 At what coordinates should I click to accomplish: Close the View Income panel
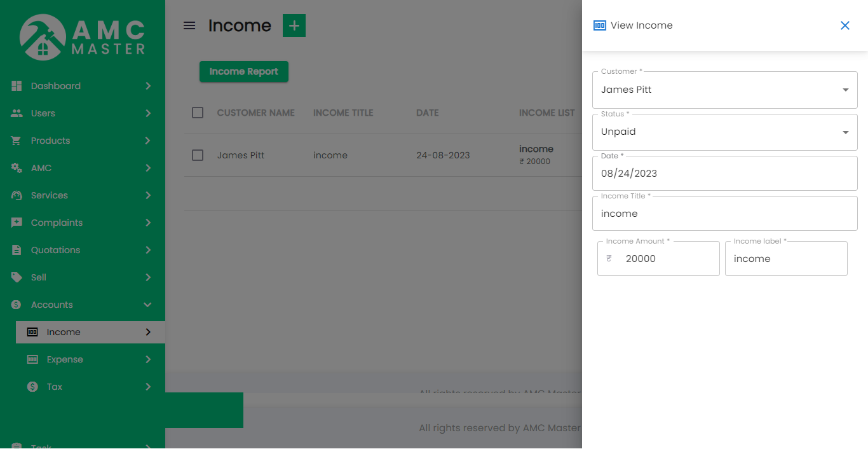(x=844, y=25)
